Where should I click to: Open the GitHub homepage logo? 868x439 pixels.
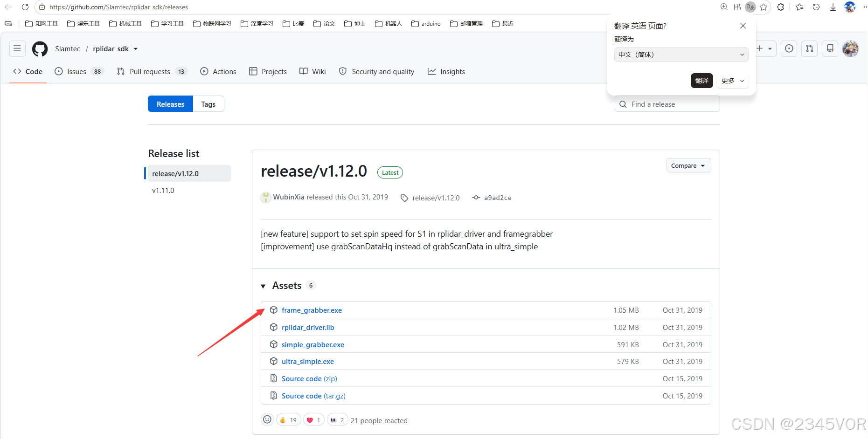tap(40, 49)
